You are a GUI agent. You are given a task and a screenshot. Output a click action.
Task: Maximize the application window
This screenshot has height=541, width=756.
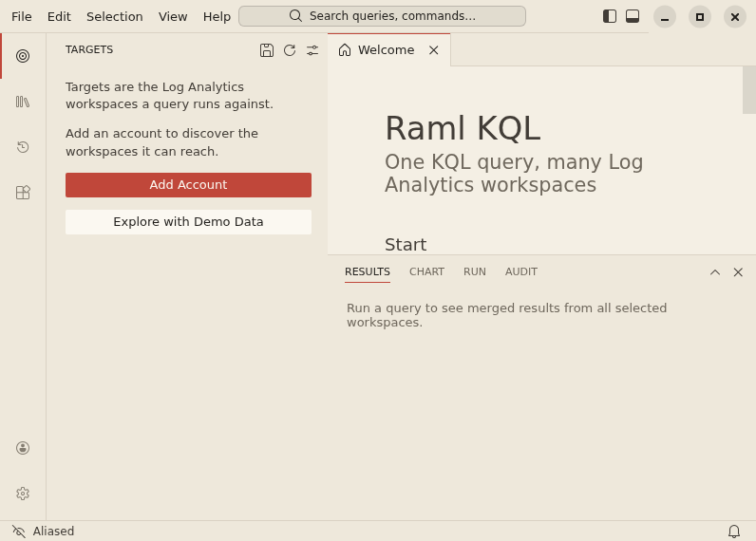[700, 17]
